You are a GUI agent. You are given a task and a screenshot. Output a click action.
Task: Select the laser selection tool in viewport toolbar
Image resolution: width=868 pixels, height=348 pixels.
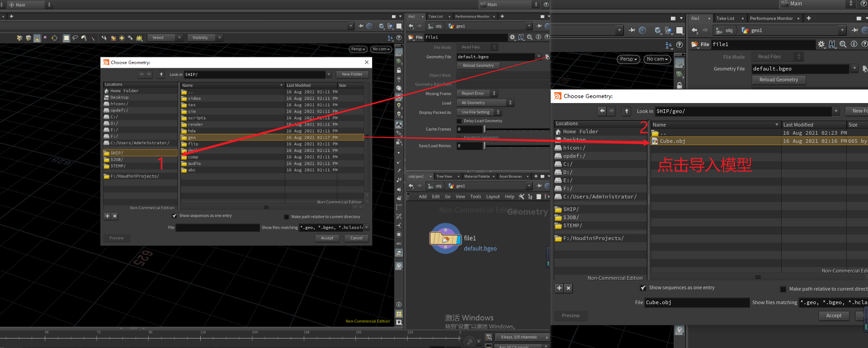[93, 38]
